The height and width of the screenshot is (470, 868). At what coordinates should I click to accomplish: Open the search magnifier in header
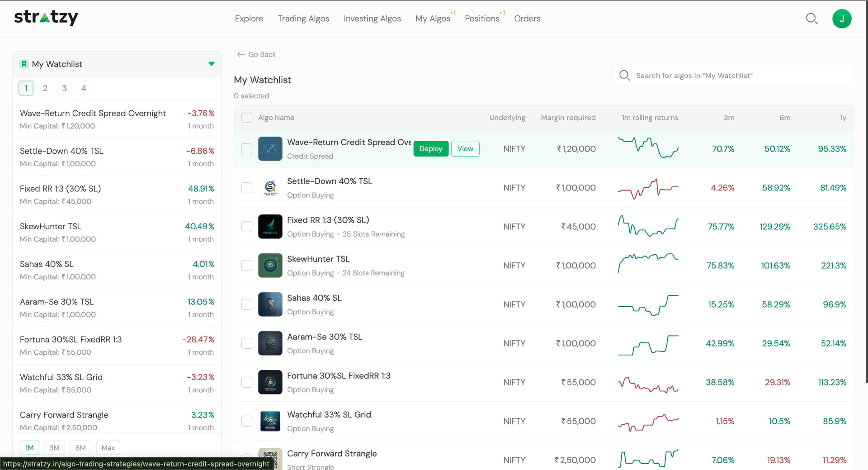pos(812,19)
